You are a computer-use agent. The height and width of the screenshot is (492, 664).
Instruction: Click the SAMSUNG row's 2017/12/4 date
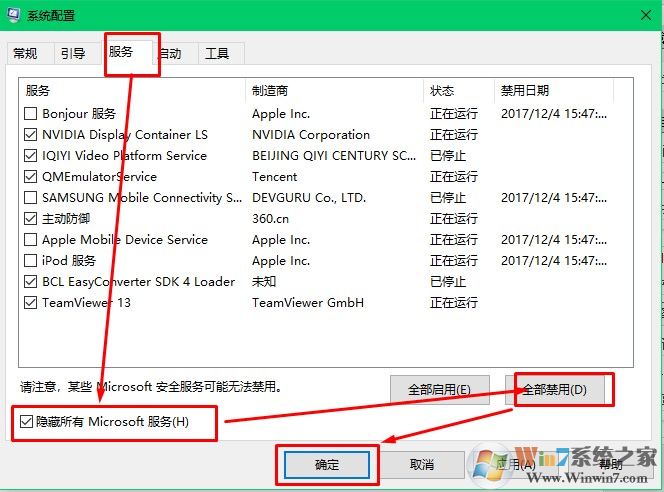[x=554, y=197]
